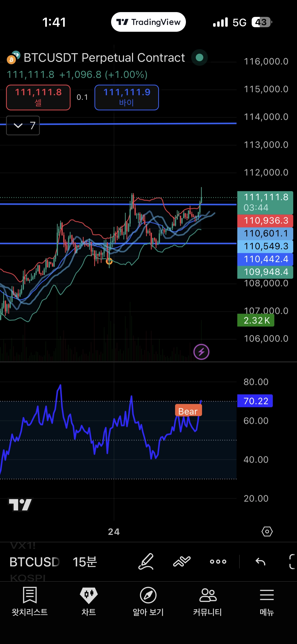Tap the 111,111.8 current price label

click(265, 202)
